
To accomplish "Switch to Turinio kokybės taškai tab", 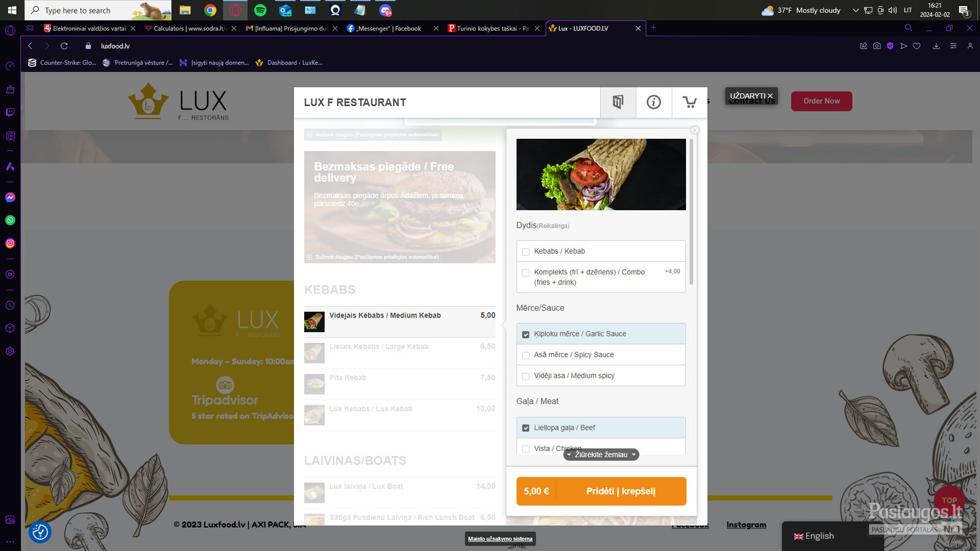I will tap(493, 29).
